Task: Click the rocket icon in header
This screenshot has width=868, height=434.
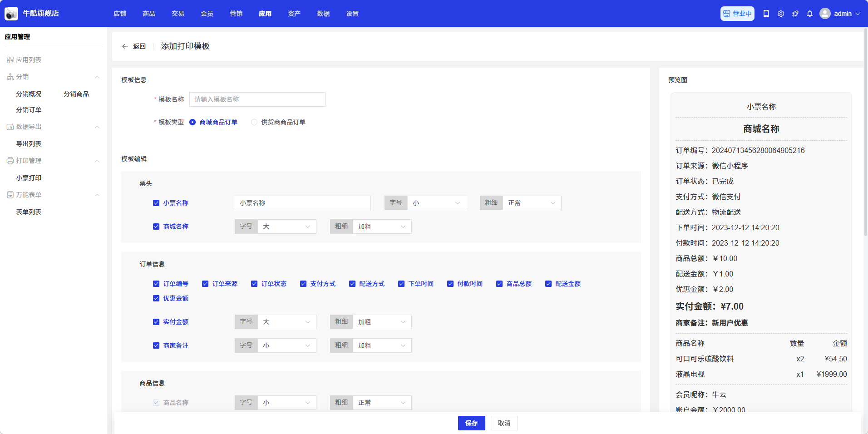Action: 795,14
